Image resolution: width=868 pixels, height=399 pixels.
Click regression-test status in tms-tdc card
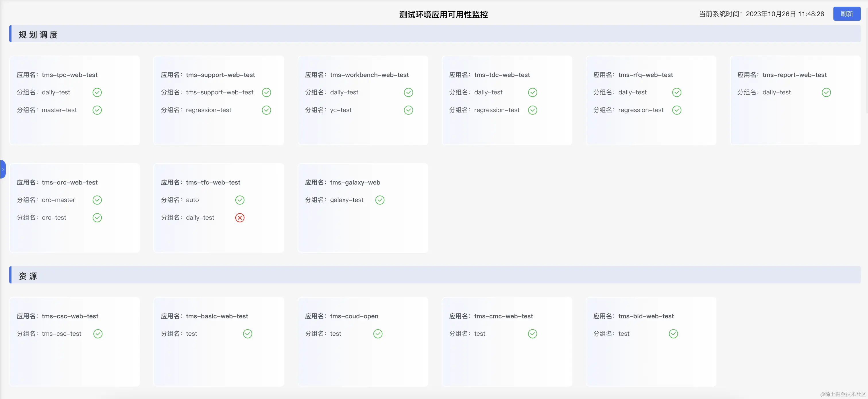click(x=532, y=110)
